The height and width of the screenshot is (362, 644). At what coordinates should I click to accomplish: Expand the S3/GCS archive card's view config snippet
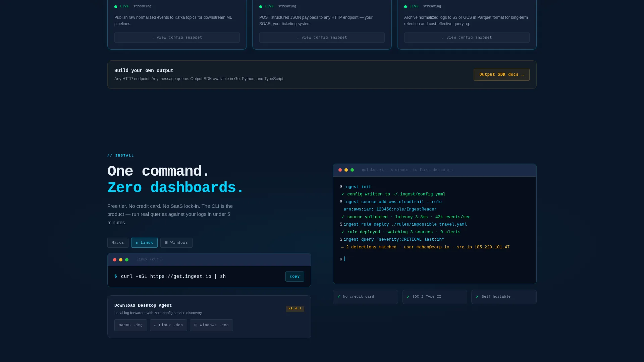467,38
